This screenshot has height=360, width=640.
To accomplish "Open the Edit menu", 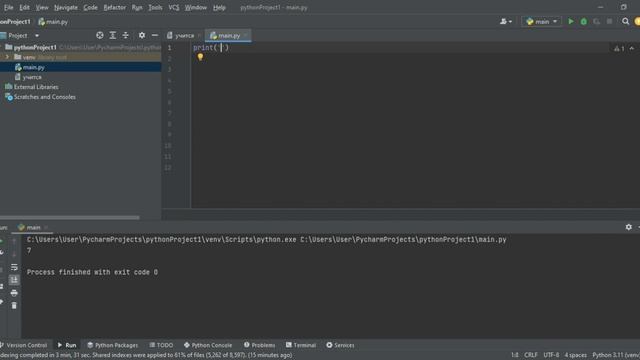I will (24, 7).
